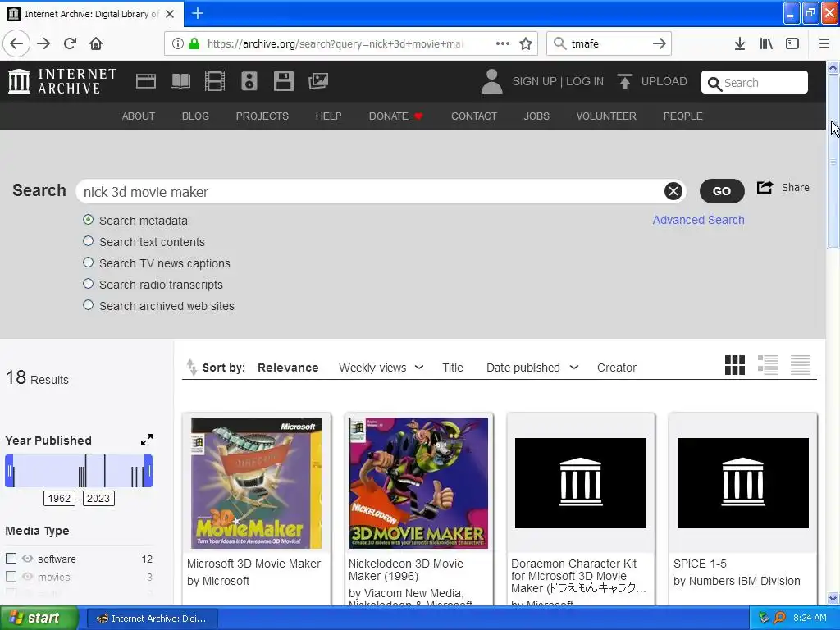Viewport: 840px width, 630px height.
Task: Select Search text contents radio button
Action: click(x=89, y=241)
